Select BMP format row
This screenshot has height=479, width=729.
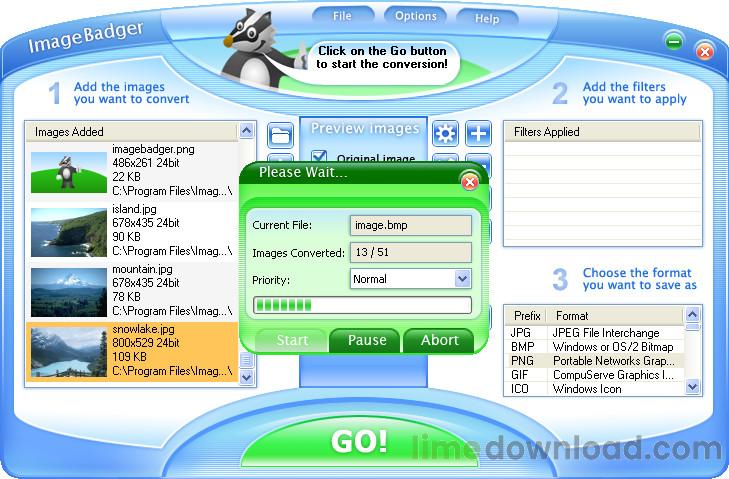coord(595,347)
